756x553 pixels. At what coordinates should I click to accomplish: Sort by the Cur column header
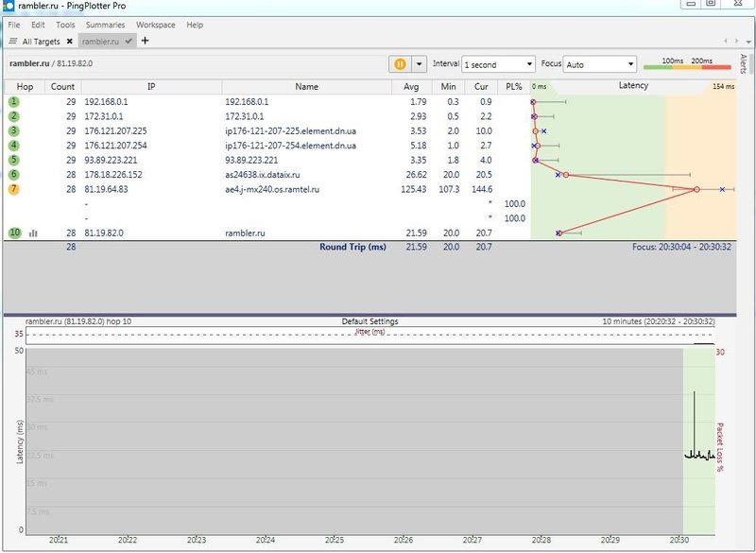point(481,87)
